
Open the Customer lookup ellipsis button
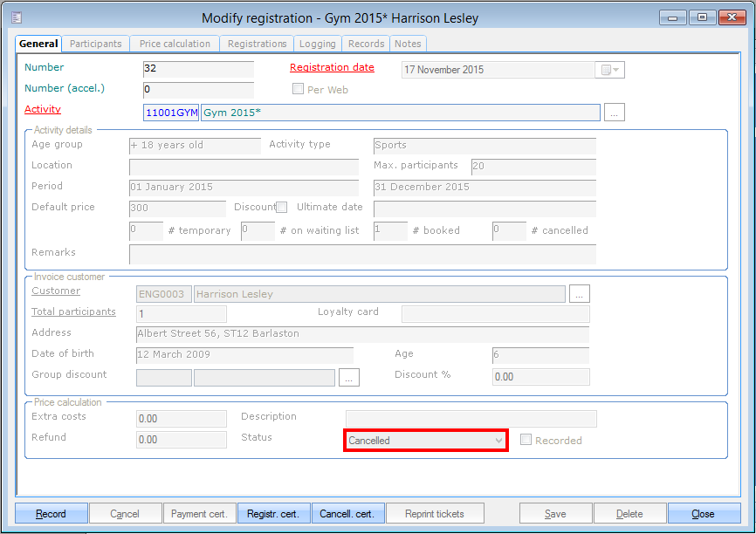[x=580, y=294]
